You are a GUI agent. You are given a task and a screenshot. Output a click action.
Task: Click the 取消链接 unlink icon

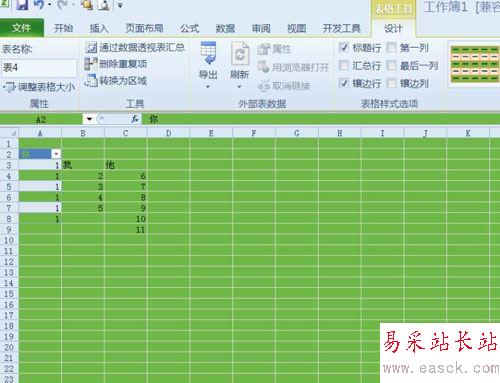click(x=264, y=86)
